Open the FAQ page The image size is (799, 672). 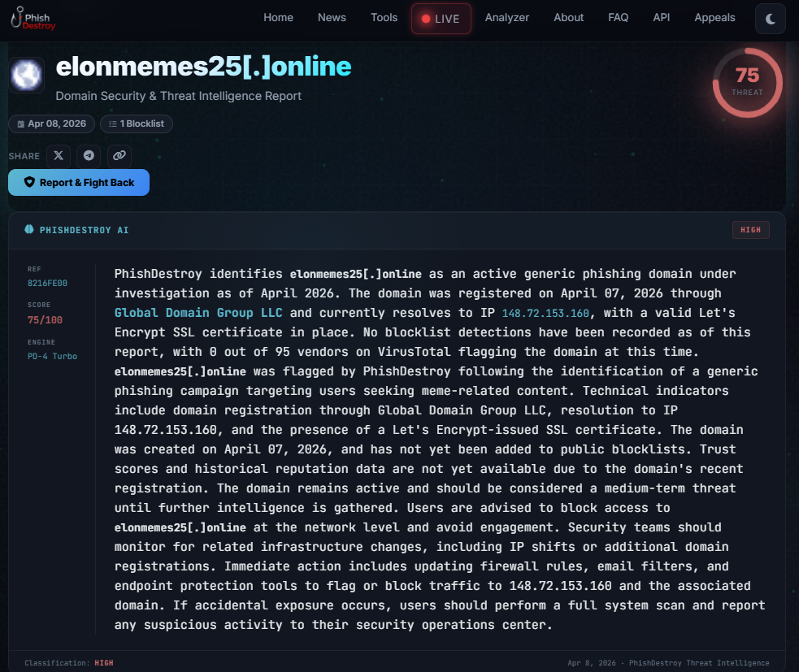(x=618, y=17)
